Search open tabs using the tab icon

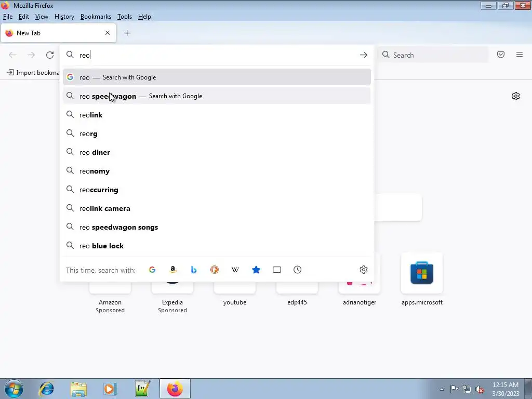(x=277, y=270)
